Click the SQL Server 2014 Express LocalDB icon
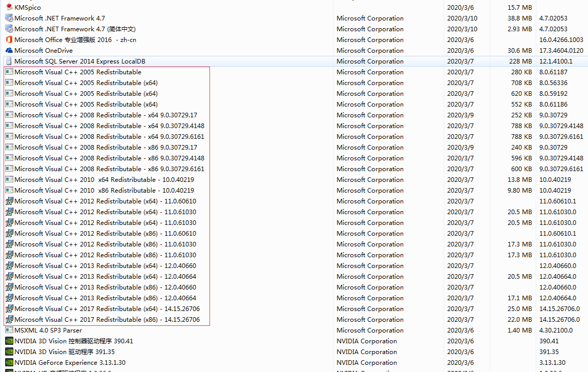Viewport: 588px width, 372px height. 9,61
